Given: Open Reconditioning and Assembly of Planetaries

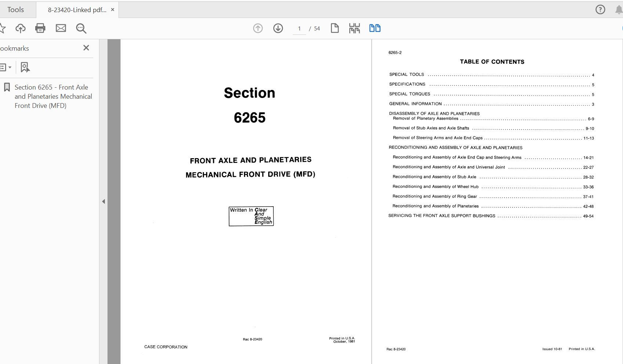Looking at the screenshot, I should pos(493,206).
